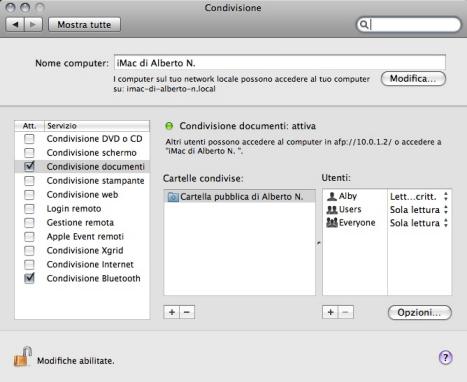Uncheck Condivisione documenti checkbox
Image resolution: width=467 pixels, height=382 pixels.
pyautogui.click(x=29, y=166)
